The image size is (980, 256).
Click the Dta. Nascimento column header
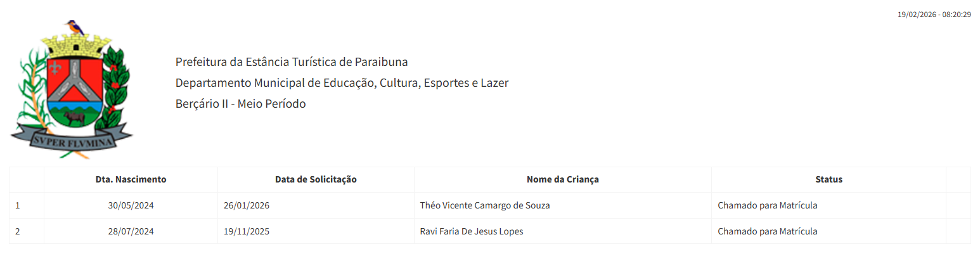[x=131, y=179]
